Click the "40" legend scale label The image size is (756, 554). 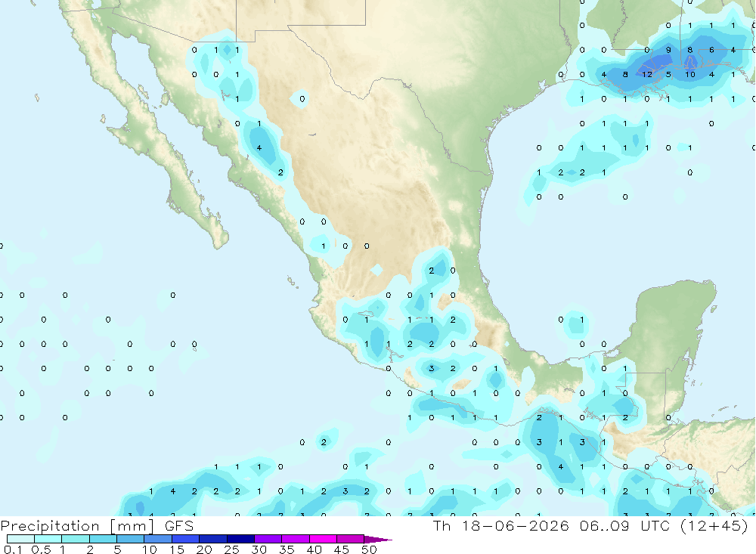(314, 549)
